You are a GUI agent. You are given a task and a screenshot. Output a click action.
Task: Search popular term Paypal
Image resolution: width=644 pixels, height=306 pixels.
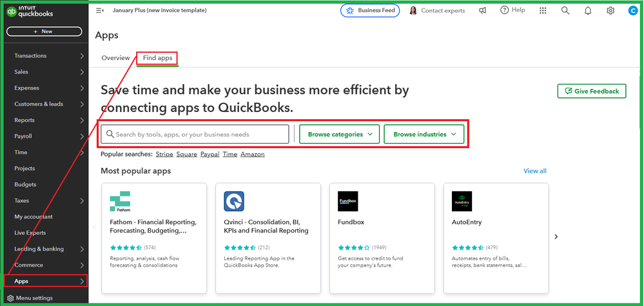tap(210, 155)
